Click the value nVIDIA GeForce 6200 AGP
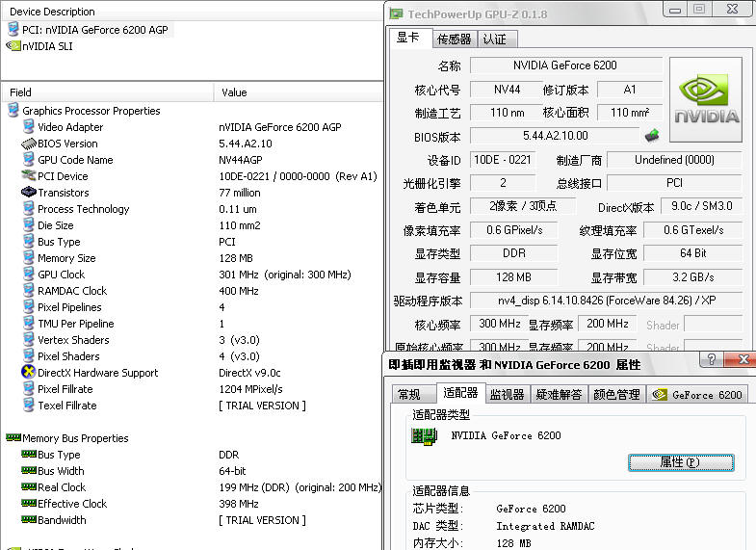756x550 pixels. (x=279, y=127)
